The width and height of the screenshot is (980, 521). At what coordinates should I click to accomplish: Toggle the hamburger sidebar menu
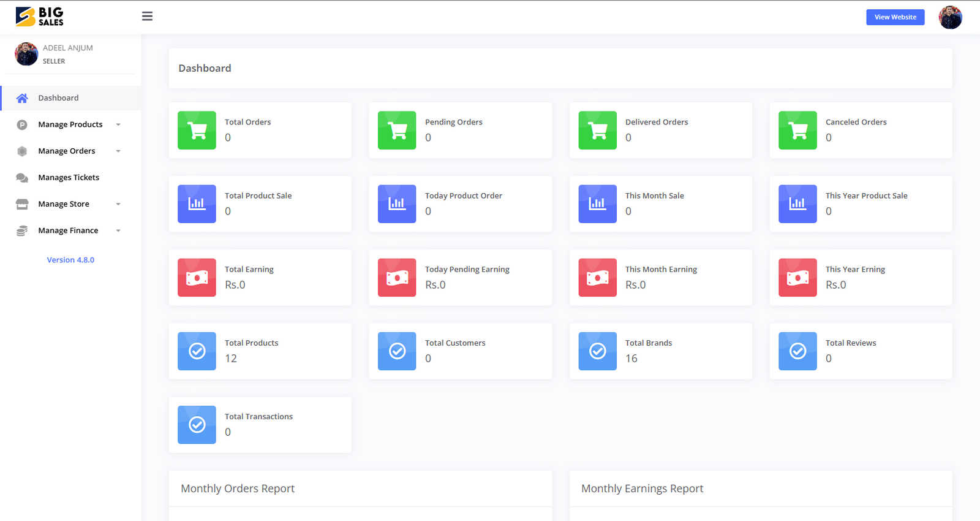[147, 17]
